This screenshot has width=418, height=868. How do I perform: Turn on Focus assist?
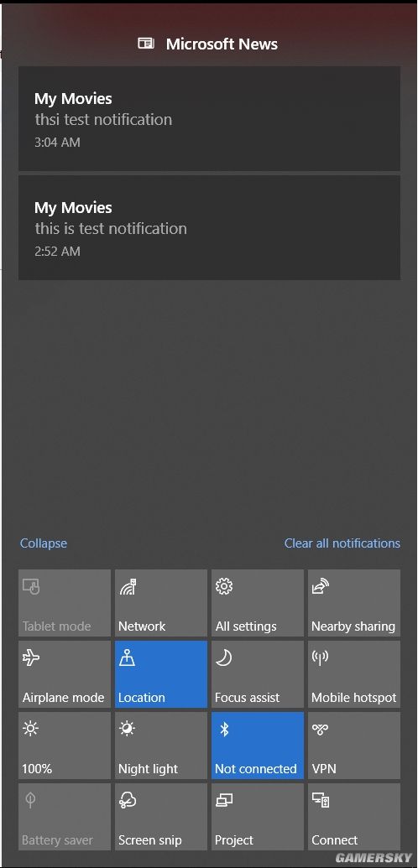pos(257,674)
